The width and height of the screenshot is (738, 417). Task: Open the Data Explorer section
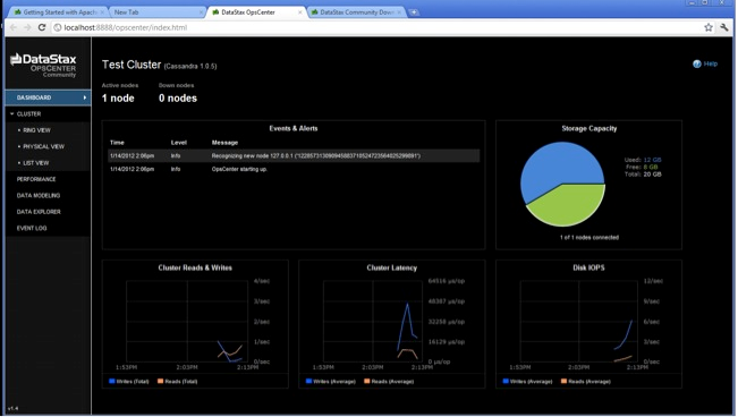pos(39,212)
